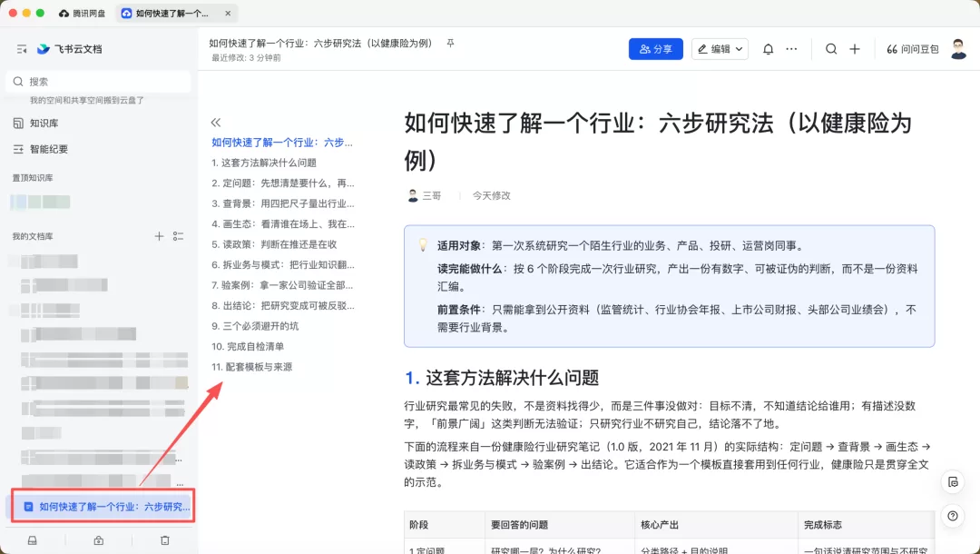
Task: Click the 我的文档库 section label
Action: coord(33,236)
